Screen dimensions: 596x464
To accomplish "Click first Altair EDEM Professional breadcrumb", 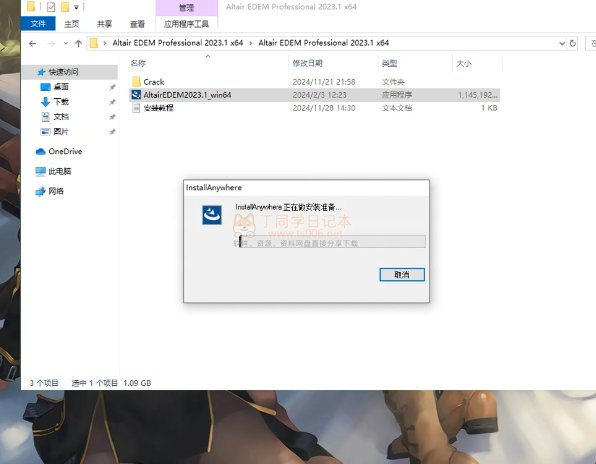I will point(178,43).
